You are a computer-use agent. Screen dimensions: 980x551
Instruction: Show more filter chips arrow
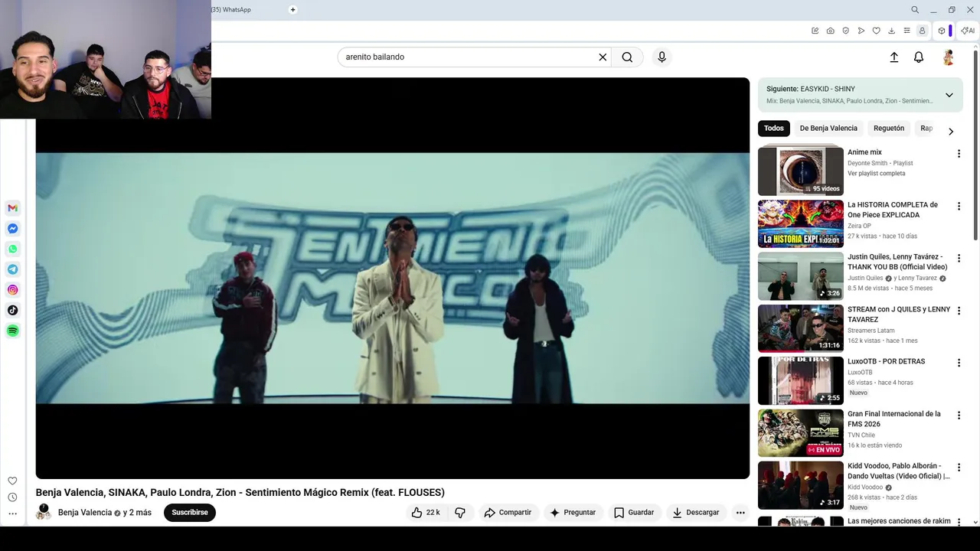951,132
